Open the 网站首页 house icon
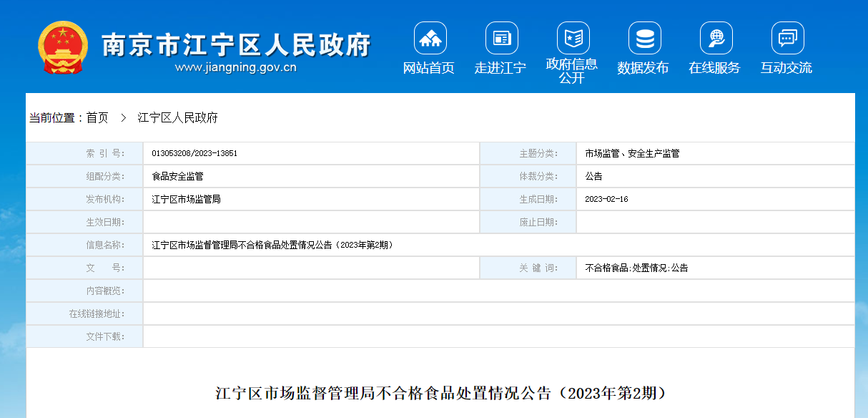 [x=430, y=38]
